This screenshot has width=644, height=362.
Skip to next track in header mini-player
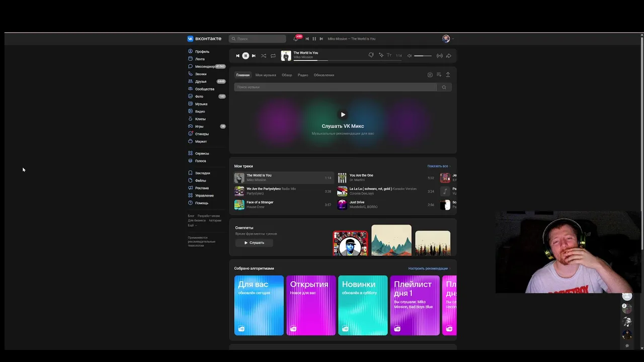pos(321,39)
